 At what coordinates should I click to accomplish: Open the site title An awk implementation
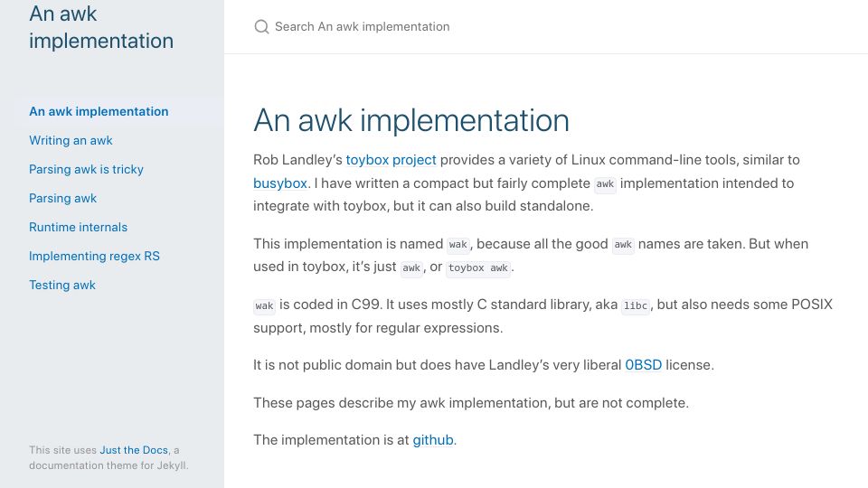(x=101, y=27)
